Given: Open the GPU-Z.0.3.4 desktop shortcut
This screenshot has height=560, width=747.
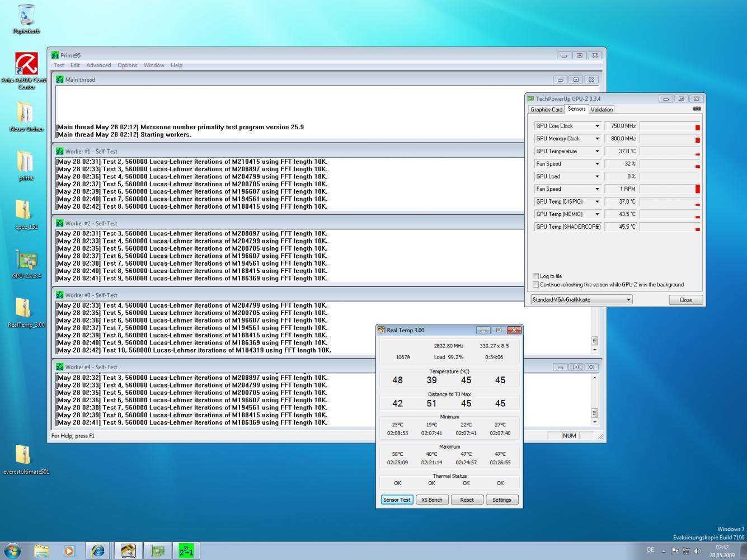Looking at the screenshot, I should [x=26, y=261].
